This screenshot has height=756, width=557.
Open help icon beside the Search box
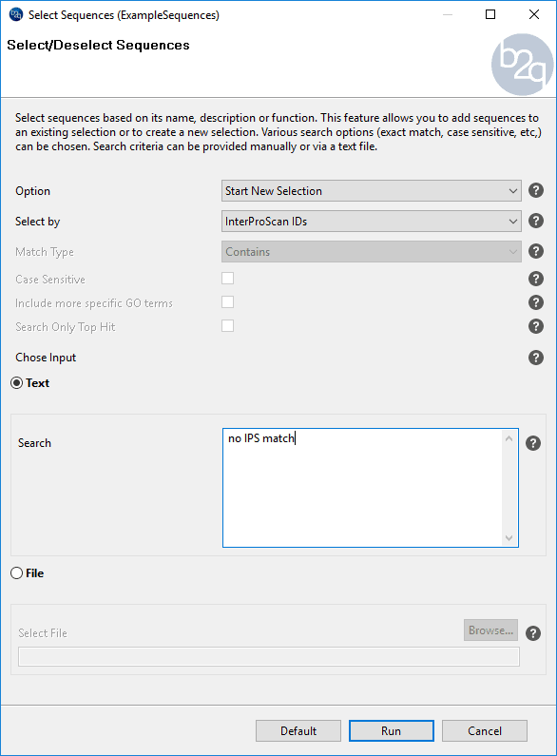click(x=533, y=443)
